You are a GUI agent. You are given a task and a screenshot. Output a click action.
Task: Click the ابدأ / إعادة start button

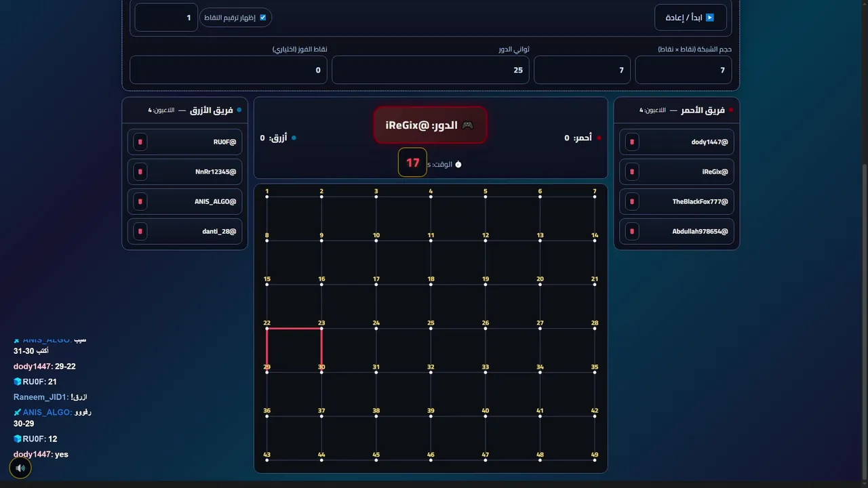click(x=690, y=18)
